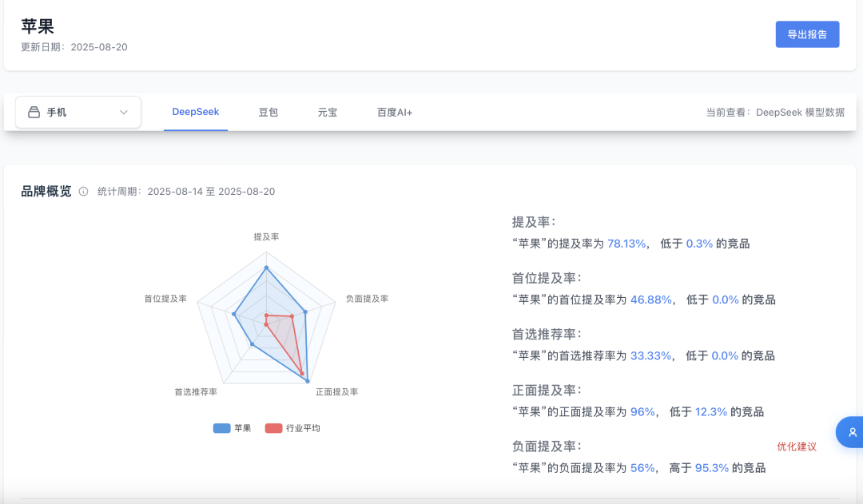Click the info icon next to 品牌概览
The image size is (863, 504).
(x=83, y=192)
